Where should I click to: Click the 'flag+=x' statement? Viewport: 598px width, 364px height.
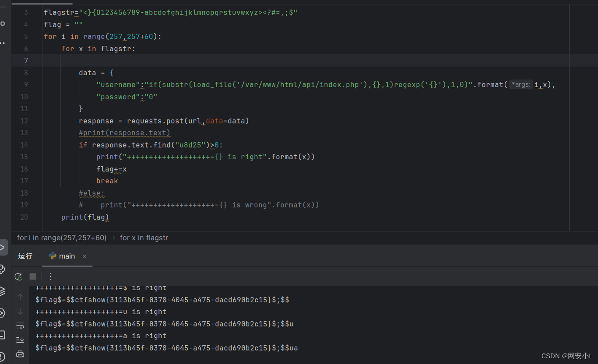click(112, 169)
